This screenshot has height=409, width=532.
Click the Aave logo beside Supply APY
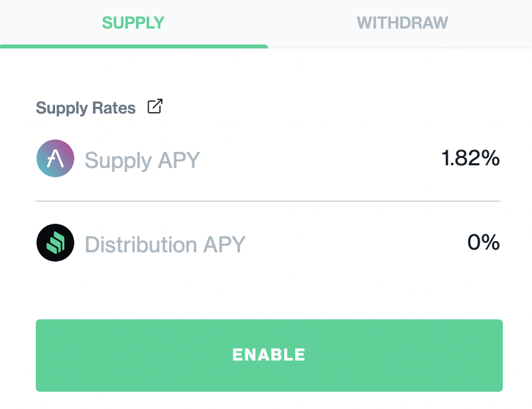coord(55,158)
